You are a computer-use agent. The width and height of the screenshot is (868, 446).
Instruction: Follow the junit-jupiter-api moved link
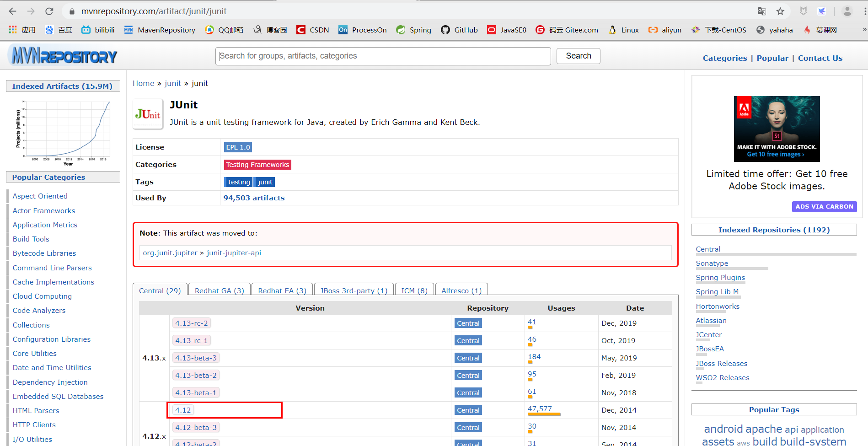234,253
